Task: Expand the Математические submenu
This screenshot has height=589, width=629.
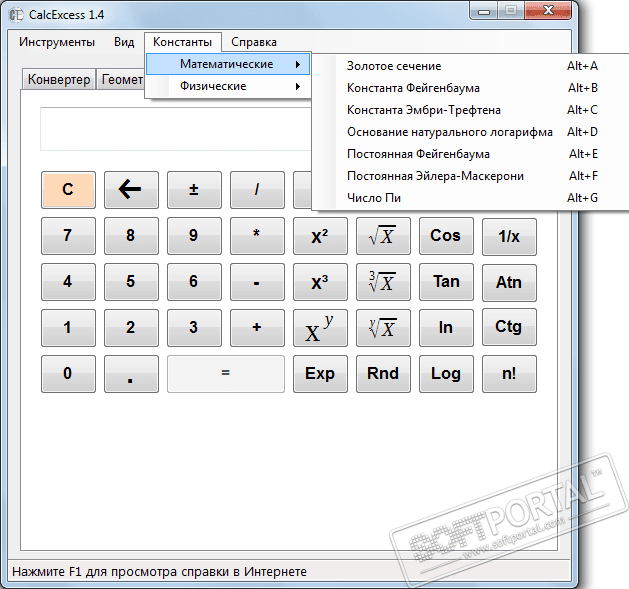Action: tap(228, 64)
